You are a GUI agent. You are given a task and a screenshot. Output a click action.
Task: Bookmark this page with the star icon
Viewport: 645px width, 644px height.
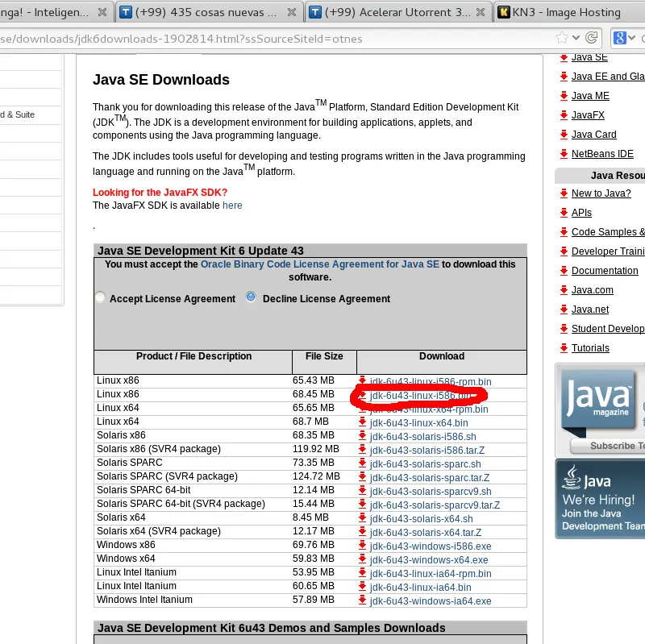click(561, 38)
